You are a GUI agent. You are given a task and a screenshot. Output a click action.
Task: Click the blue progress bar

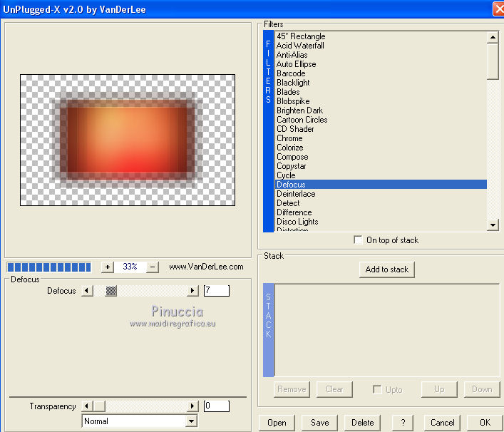[49, 267]
